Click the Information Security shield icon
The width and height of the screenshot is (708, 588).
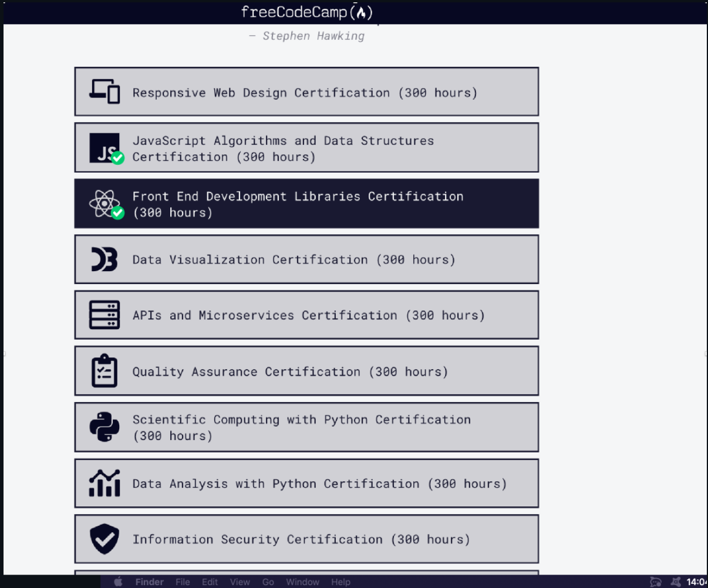(104, 539)
